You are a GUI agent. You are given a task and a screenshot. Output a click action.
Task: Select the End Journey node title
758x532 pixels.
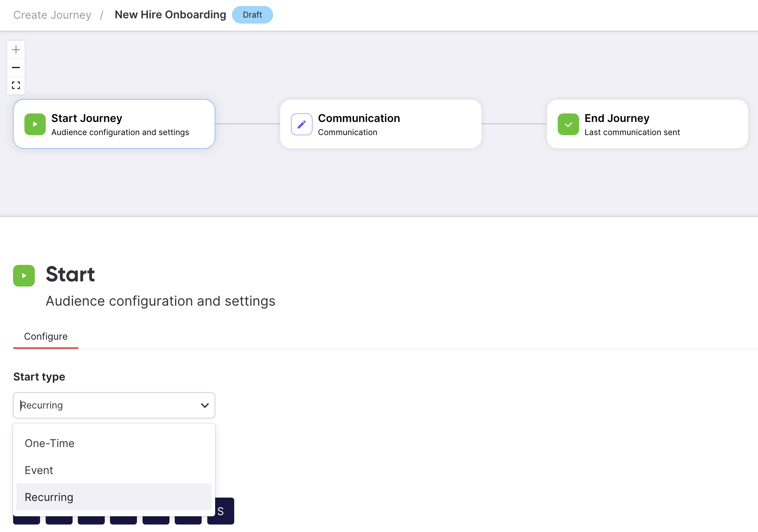[x=617, y=118]
